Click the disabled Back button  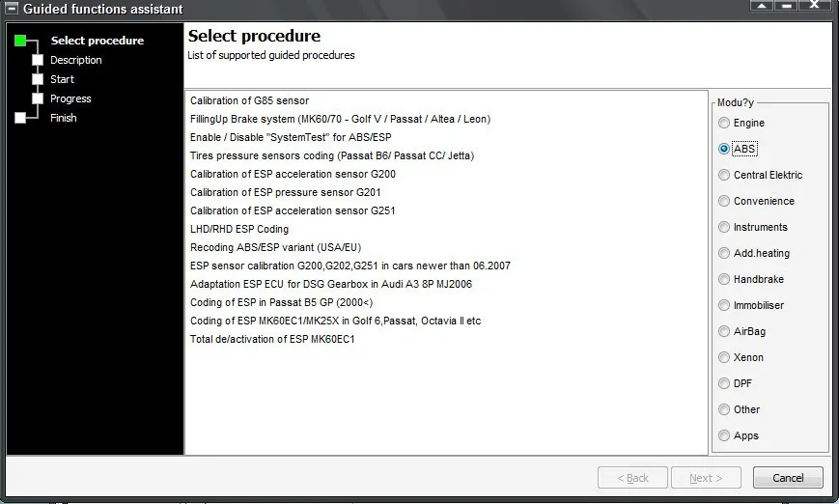click(x=632, y=478)
